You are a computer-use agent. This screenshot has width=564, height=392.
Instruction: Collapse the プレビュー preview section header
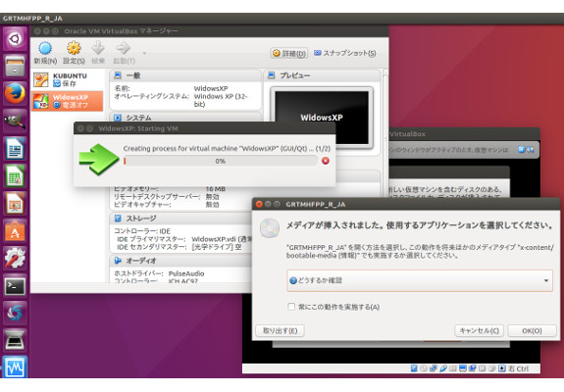(323, 75)
